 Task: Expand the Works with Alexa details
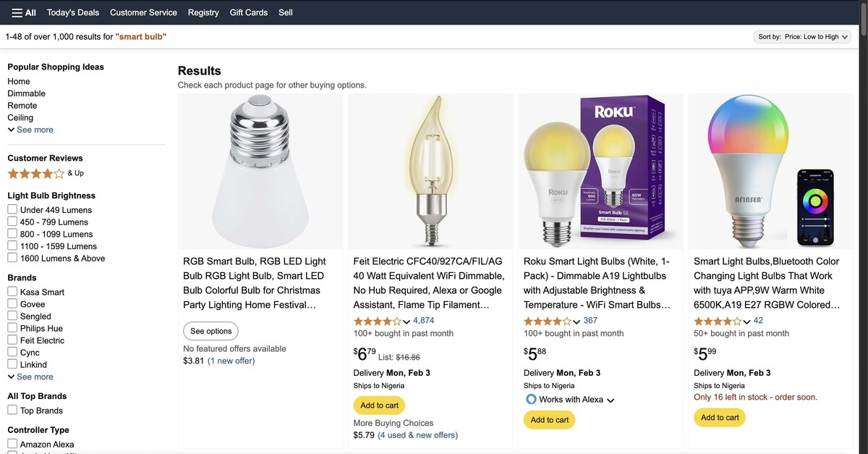(x=610, y=400)
